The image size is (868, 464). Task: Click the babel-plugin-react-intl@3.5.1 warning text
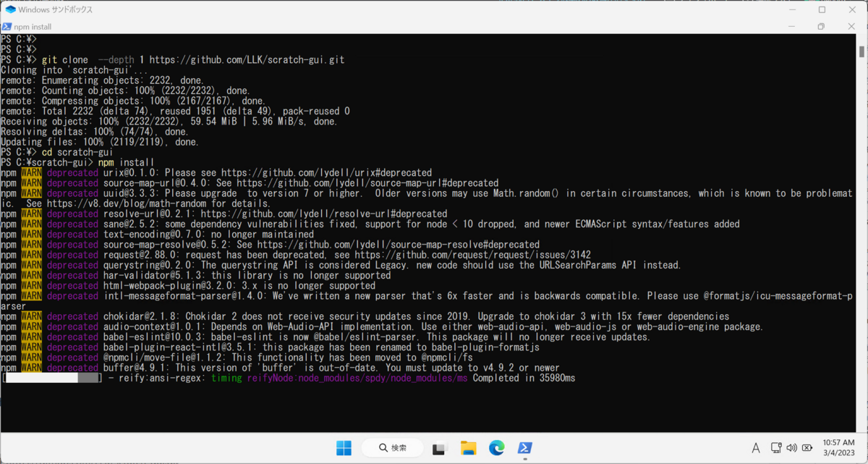coord(321,347)
